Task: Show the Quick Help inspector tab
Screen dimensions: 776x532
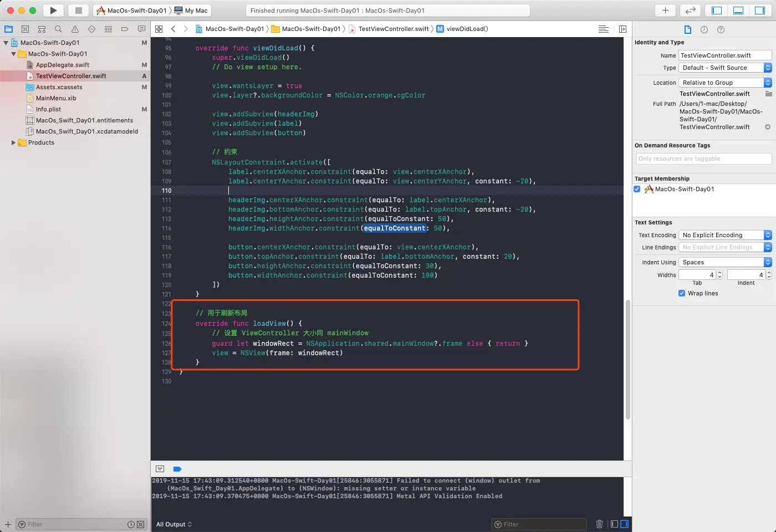Action: click(x=721, y=29)
